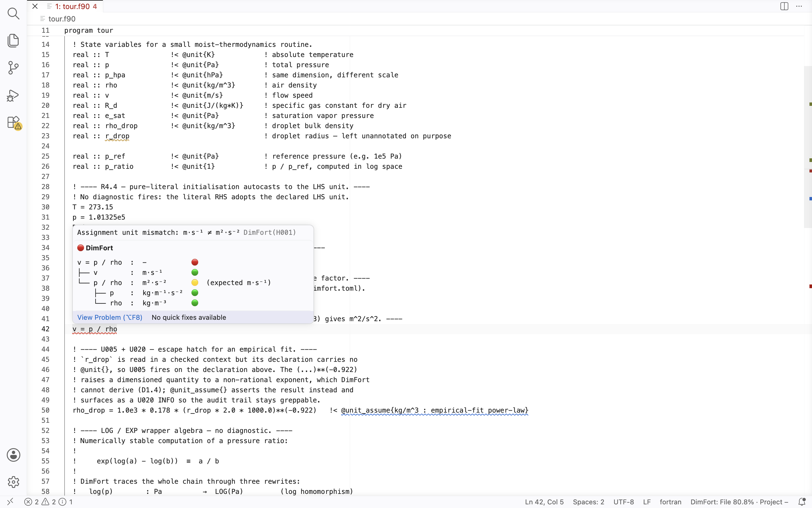Click the red status dot for v = p / rho
The height and width of the screenshot is (508, 812).
[195, 262]
